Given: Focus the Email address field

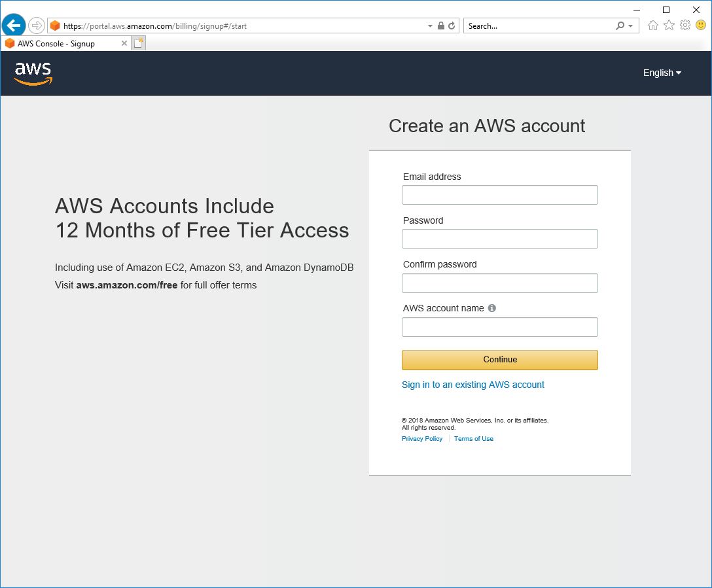Looking at the screenshot, I should pos(499,195).
